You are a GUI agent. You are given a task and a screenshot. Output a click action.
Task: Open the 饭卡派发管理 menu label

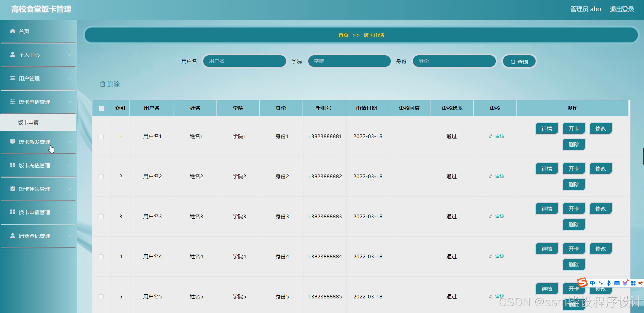coord(34,142)
